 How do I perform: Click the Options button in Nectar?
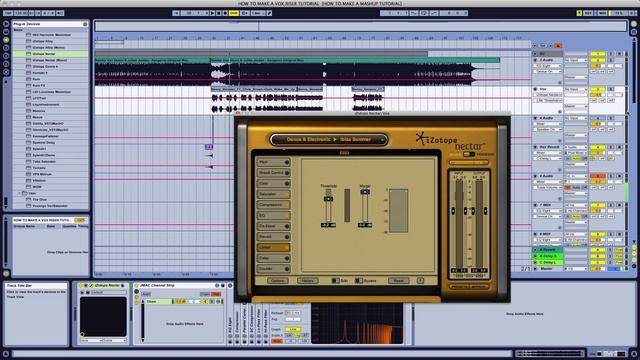pyautogui.click(x=278, y=280)
